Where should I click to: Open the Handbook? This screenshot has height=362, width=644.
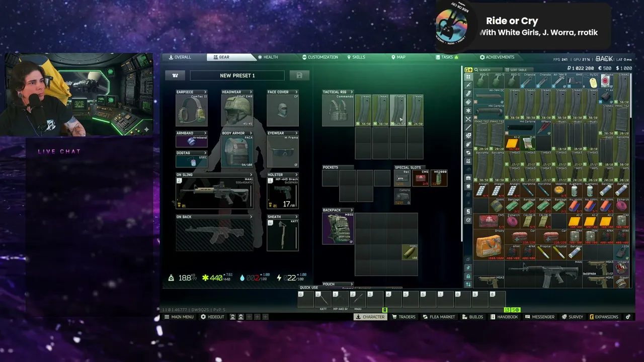504,317
